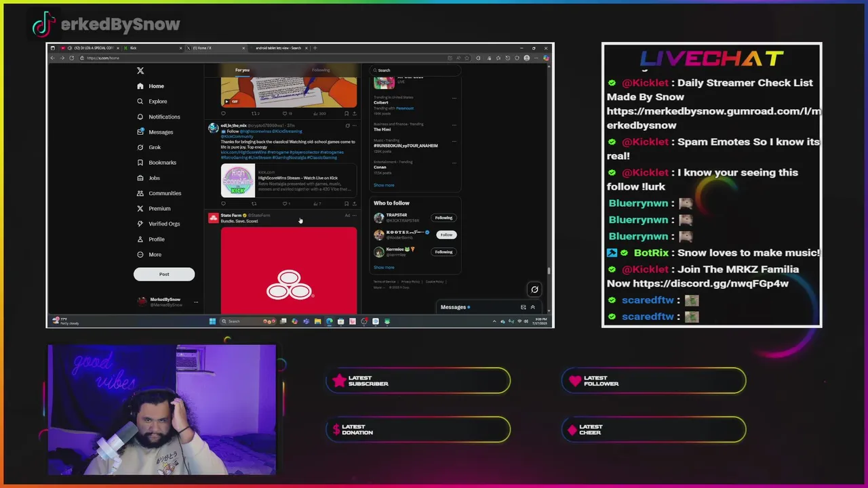Reply to the edi_in_the_mix post
This screenshot has height=488, width=868.
(x=223, y=203)
